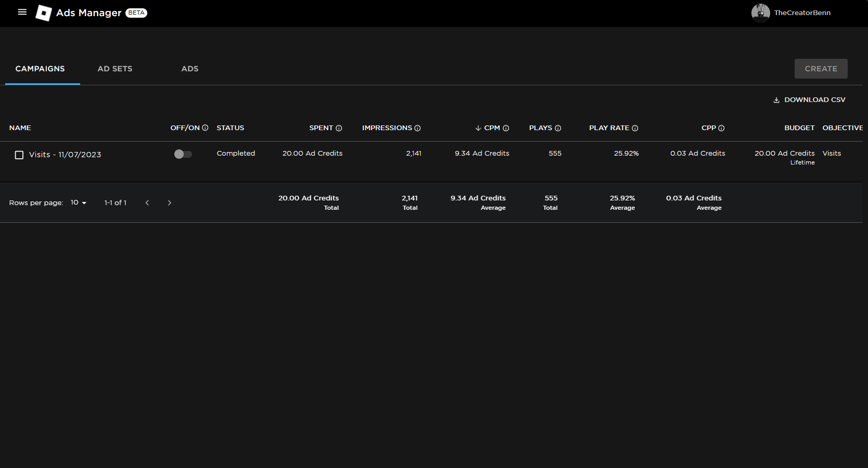Sort by the NAME column header
Viewport: 868px width, 468px height.
[x=20, y=128]
